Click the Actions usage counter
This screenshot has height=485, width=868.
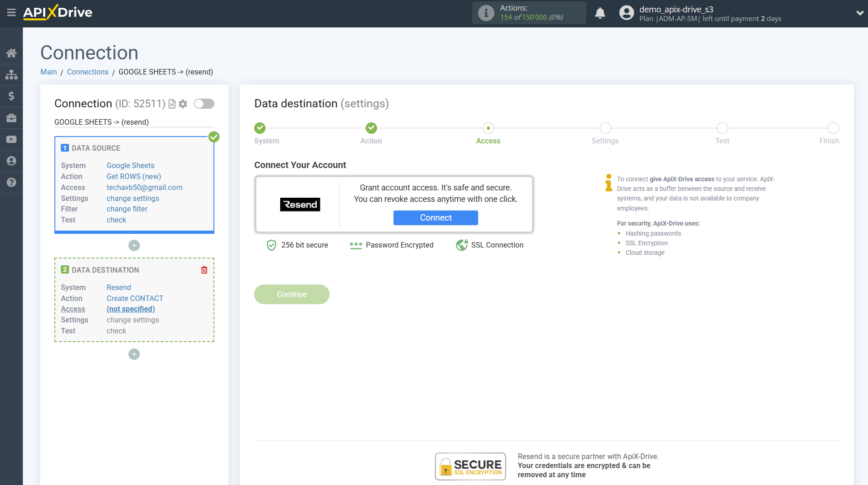[529, 12]
